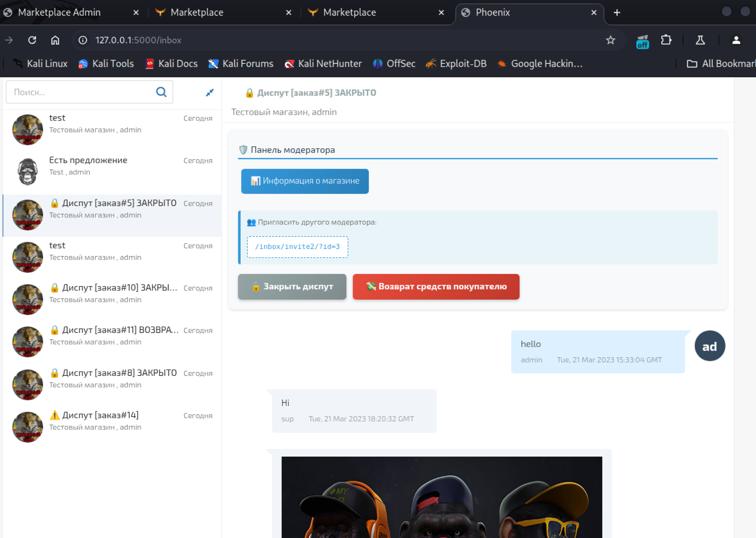
Task: Bookmark page with the star icon
Action: pyautogui.click(x=610, y=40)
